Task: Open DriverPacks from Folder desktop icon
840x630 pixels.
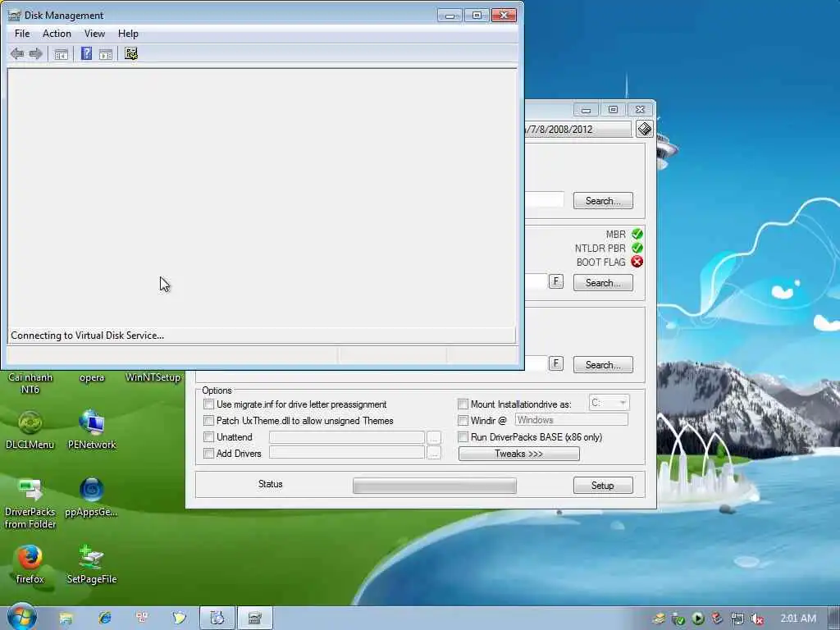Action: tap(30, 503)
